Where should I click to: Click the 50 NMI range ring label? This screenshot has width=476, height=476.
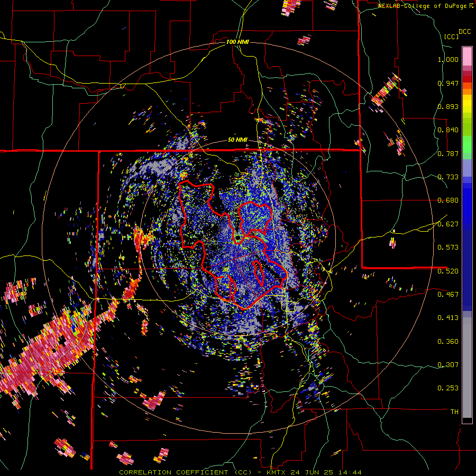coord(237,140)
